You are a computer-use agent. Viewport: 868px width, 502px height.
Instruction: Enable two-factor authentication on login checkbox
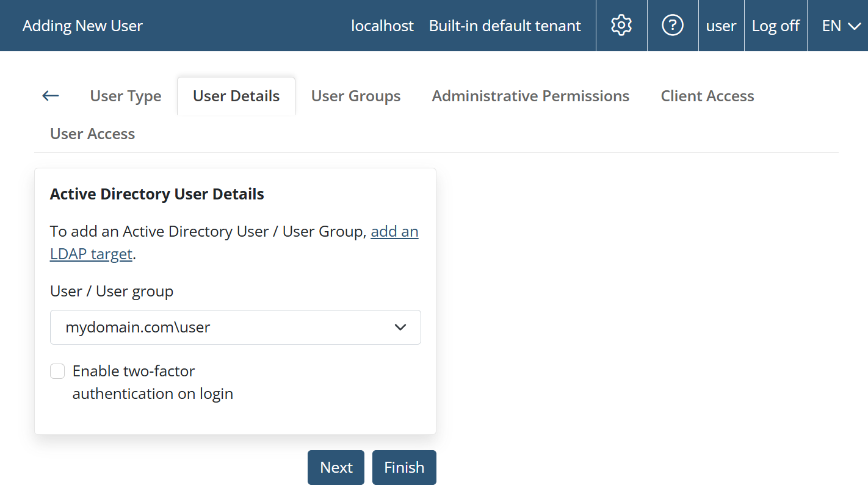pos(58,371)
